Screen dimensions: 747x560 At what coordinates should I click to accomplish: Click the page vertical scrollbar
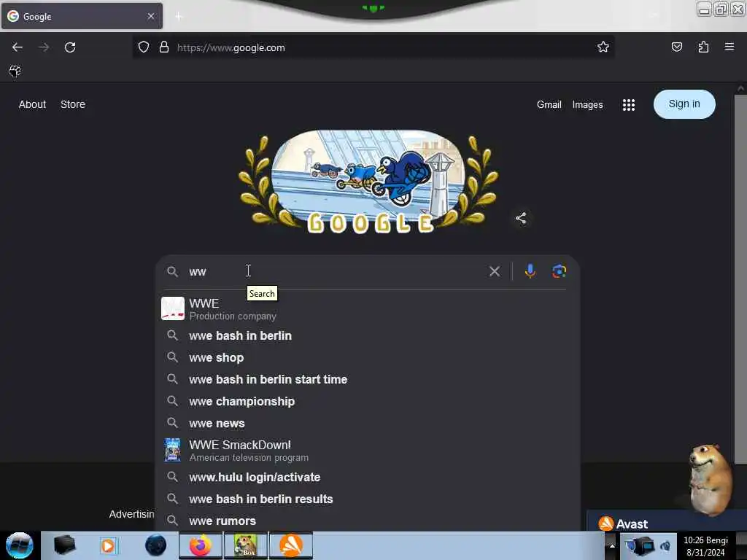coord(741,279)
